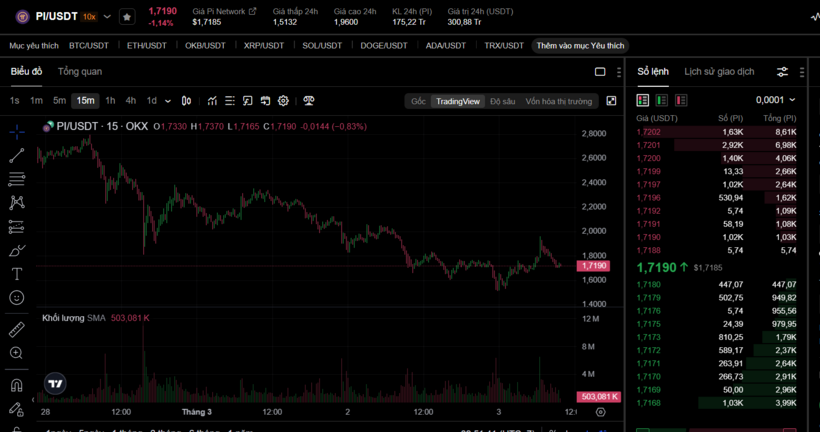Switch to the Sổ lệnh tab

click(x=653, y=72)
